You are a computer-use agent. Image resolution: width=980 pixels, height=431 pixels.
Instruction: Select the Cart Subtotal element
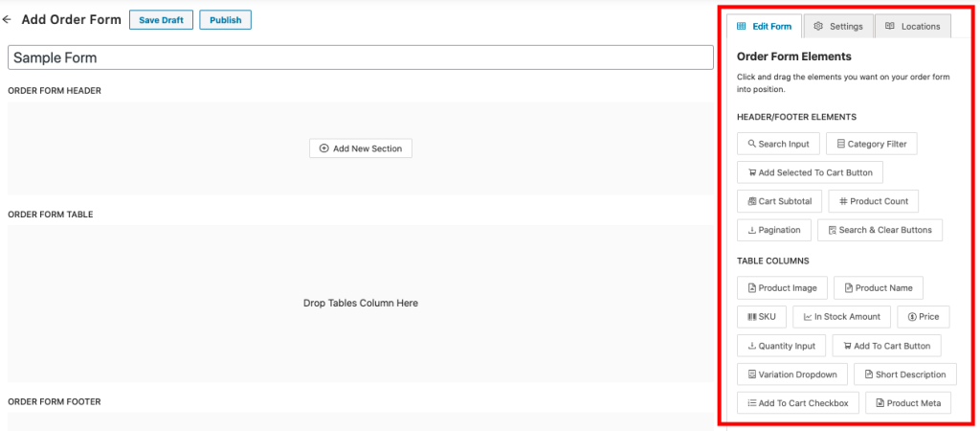click(x=778, y=201)
